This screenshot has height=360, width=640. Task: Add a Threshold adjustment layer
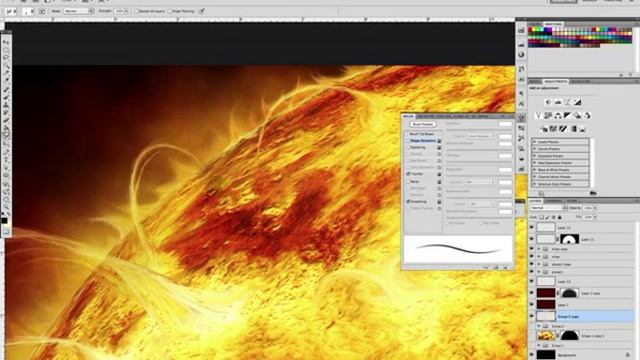(x=563, y=129)
